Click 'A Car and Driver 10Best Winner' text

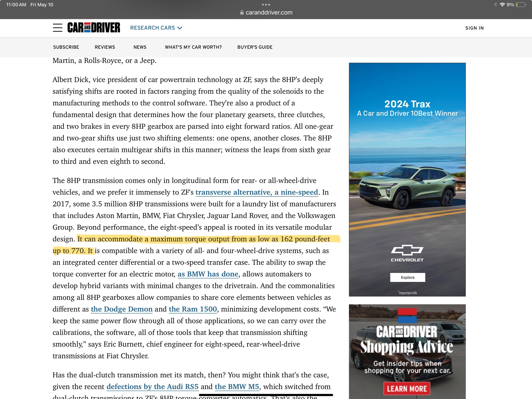[407, 113]
